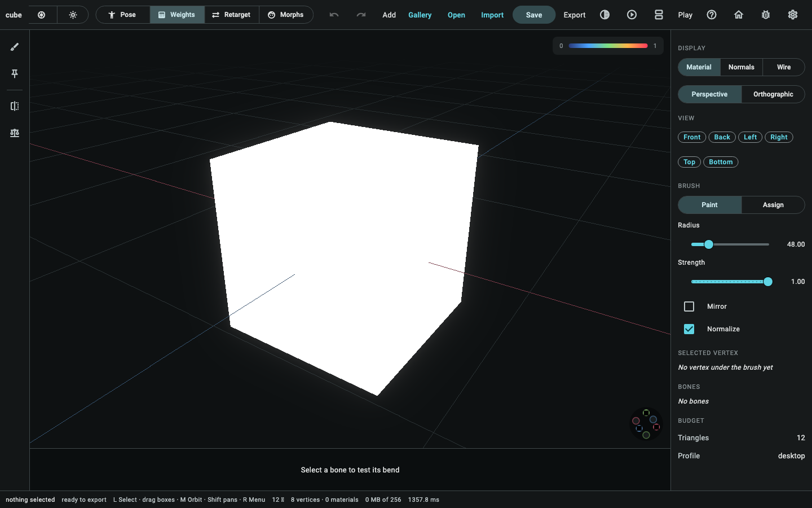Image resolution: width=812 pixels, height=508 pixels.
Task: Click the camera shutter icon beside cube
Action: click(42, 15)
